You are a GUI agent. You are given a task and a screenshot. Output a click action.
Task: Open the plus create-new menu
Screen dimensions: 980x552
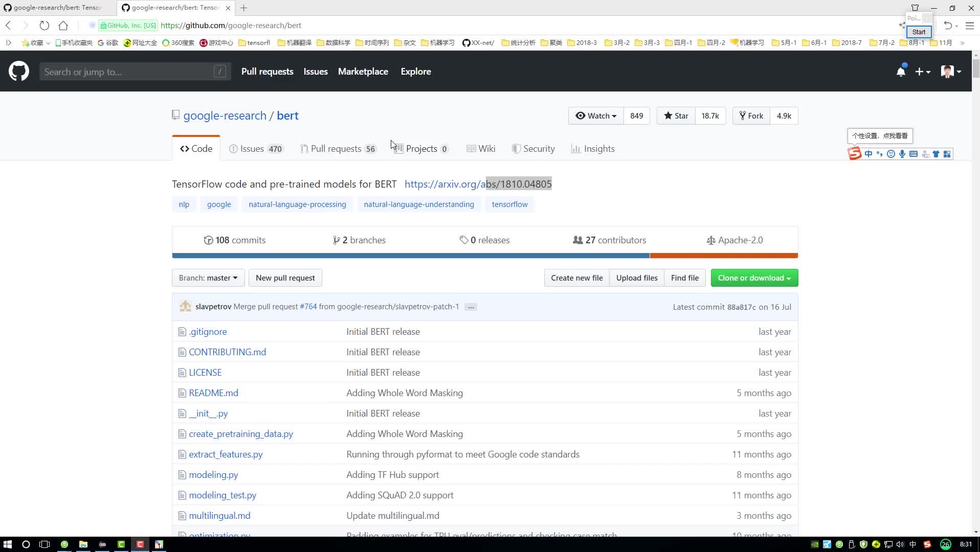click(922, 72)
